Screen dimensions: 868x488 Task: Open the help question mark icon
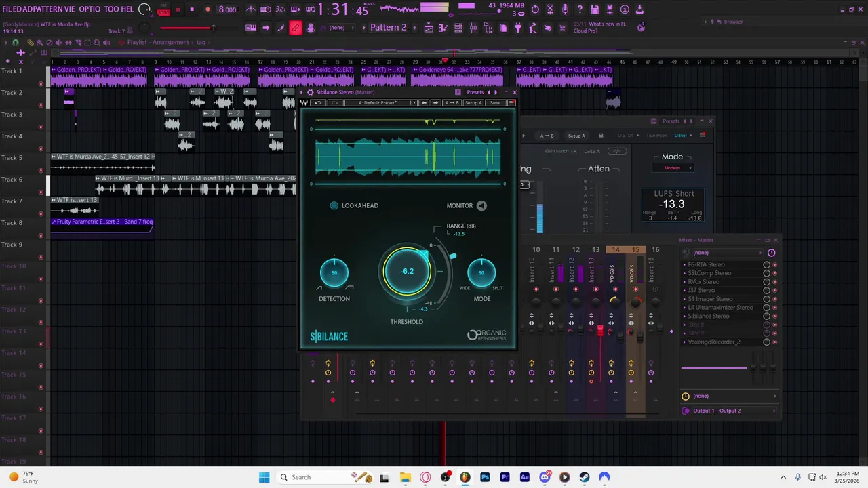coord(580,9)
